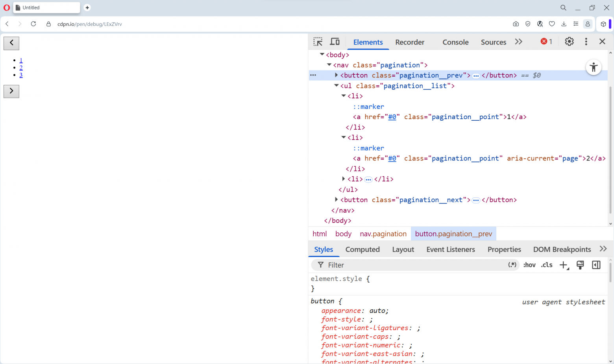Open the Event Listeners tab

click(x=451, y=249)
